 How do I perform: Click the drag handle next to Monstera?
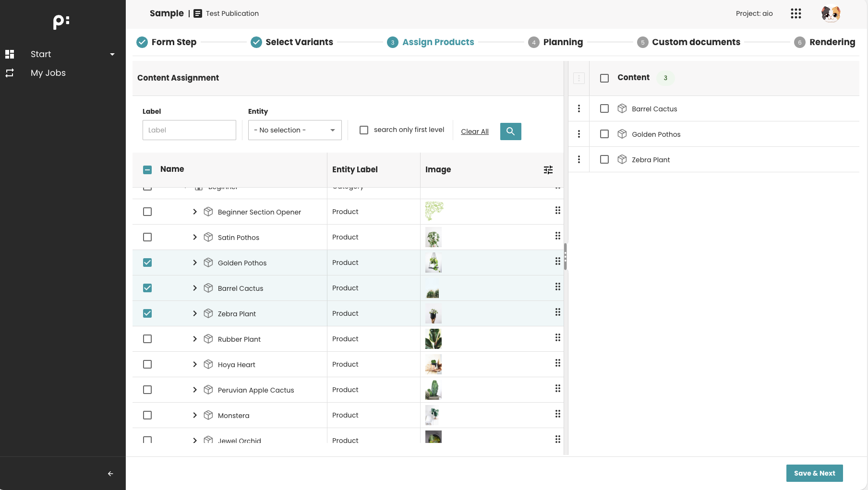[x=558, y=413]
